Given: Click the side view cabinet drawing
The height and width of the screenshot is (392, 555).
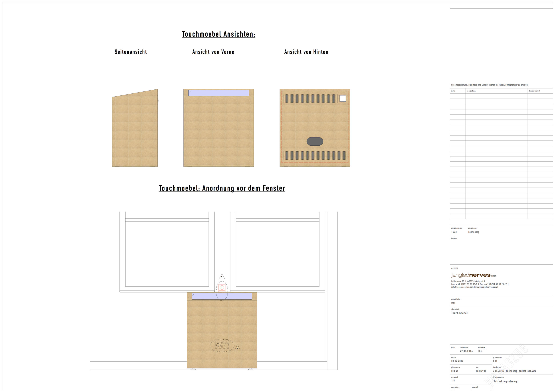Looking at the screenshot, I should tap(135, 128).
